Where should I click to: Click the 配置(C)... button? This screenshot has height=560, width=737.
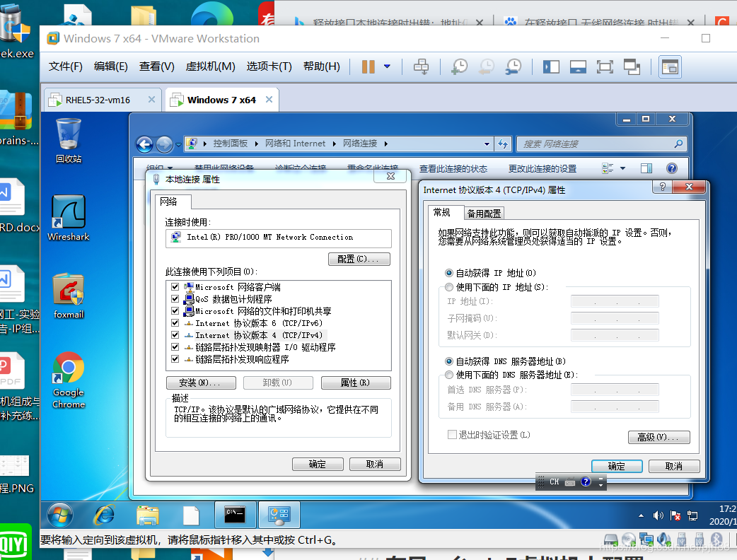point(359,259)
